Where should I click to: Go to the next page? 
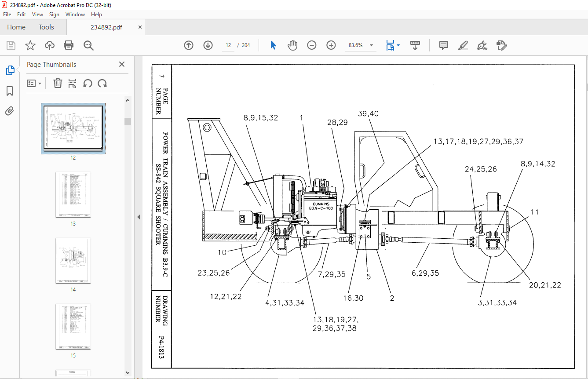208,45
